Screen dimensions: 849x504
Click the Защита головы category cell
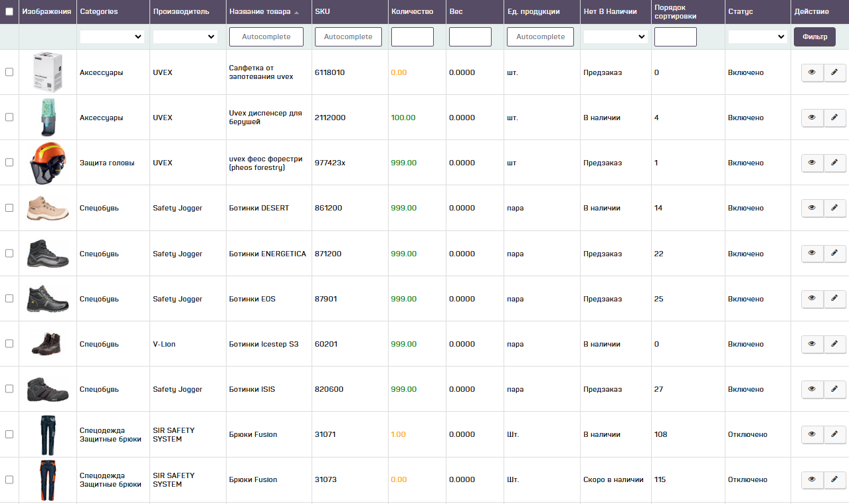coord(107,163)
